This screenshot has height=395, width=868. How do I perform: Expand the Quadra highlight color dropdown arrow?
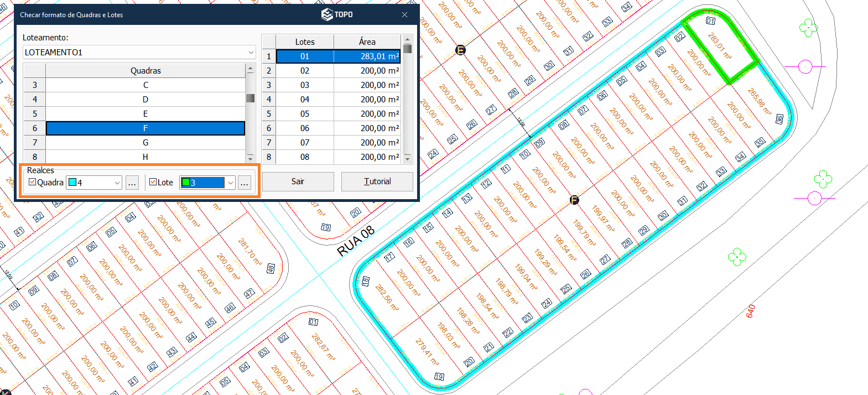click(x=117, y=183)
